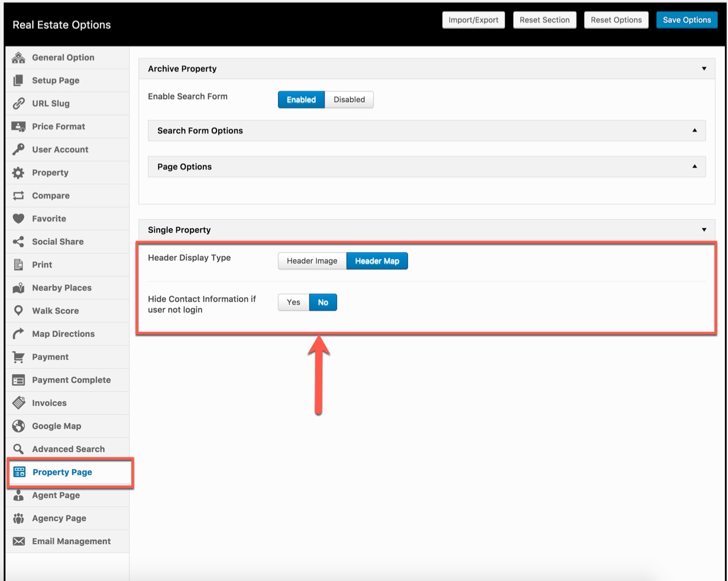Go to Price Format settings
This screenshot has width=728, height=581.
pos(67,126)
